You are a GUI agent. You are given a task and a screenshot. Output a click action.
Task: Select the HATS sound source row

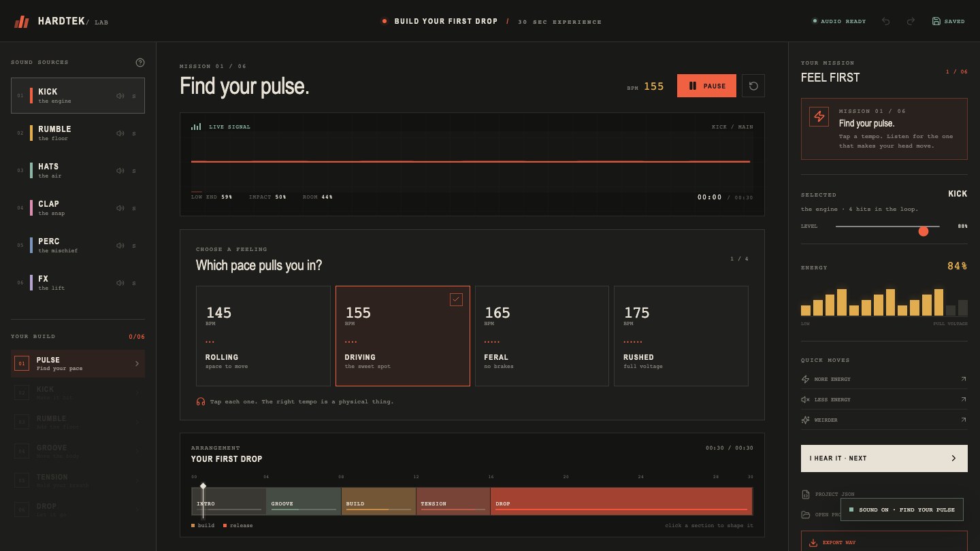tap(78, 171)
